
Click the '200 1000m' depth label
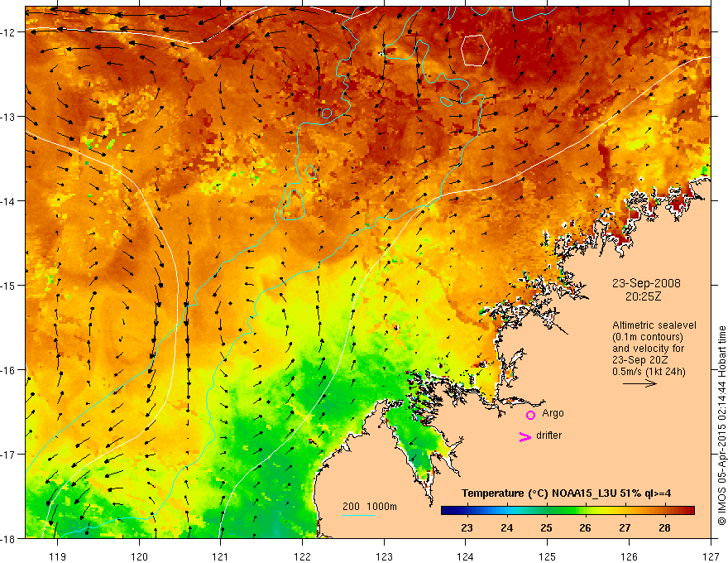370,507
